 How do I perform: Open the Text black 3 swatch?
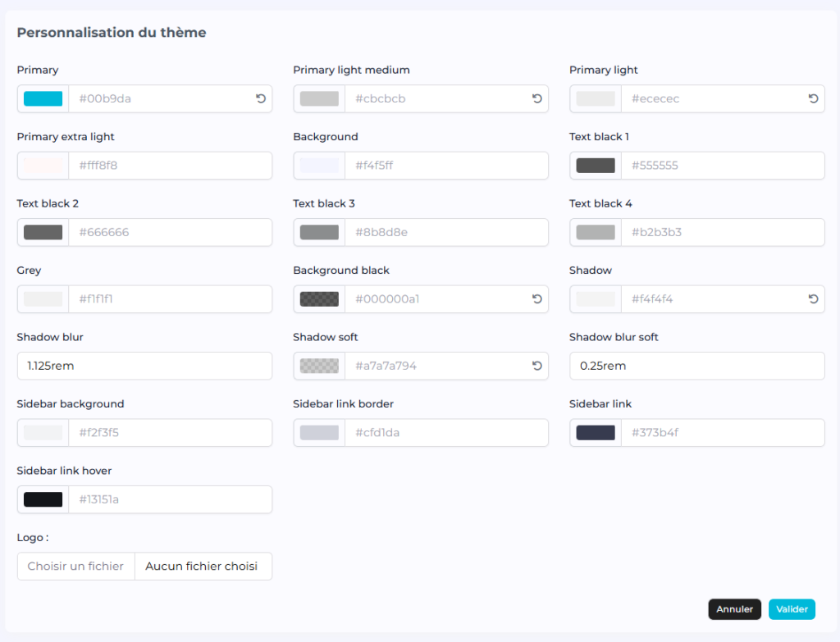pyautogui.click(x=319, y=232)
